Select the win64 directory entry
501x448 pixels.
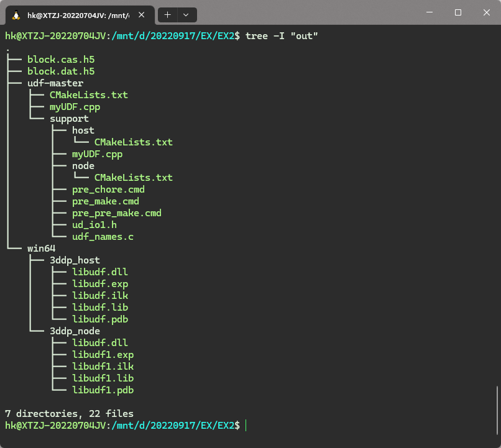tap(41, 248)
